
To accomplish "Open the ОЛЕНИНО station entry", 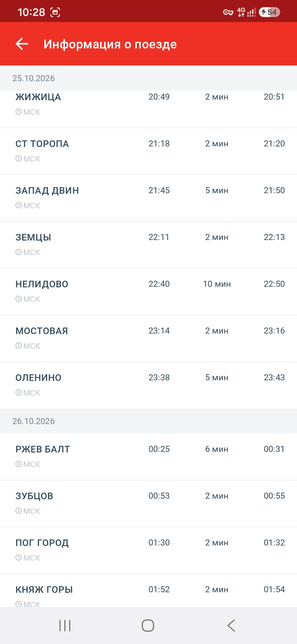I will point(148,385).
